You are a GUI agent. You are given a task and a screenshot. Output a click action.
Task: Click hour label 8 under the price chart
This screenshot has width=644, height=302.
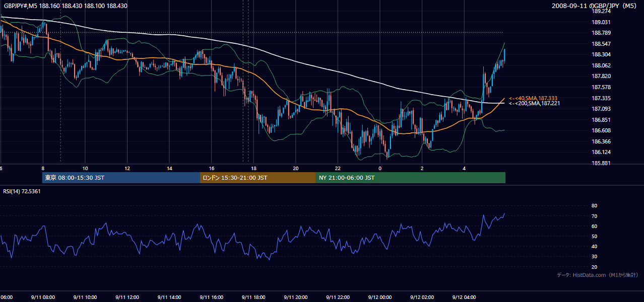point(43,168)
